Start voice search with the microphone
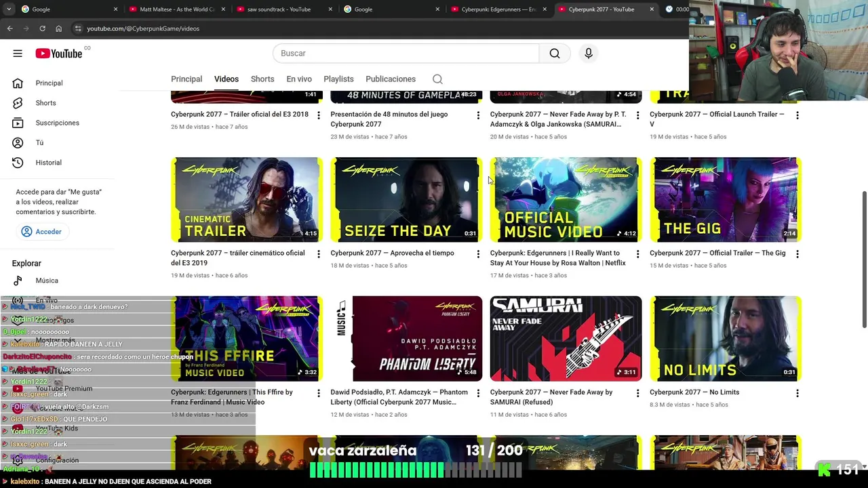This screenshot has height=488, width=868. click(589, 54)
